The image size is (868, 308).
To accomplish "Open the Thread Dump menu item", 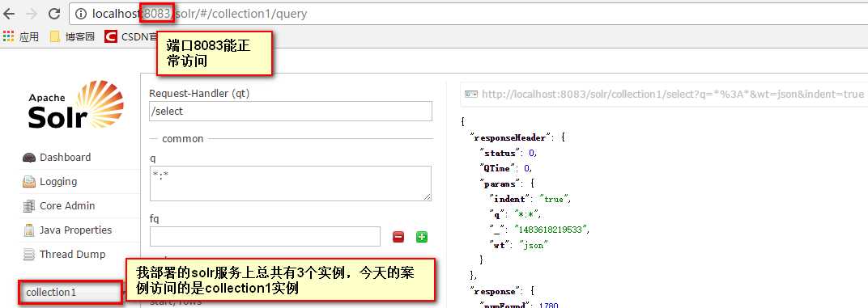I will click(72, 255).
